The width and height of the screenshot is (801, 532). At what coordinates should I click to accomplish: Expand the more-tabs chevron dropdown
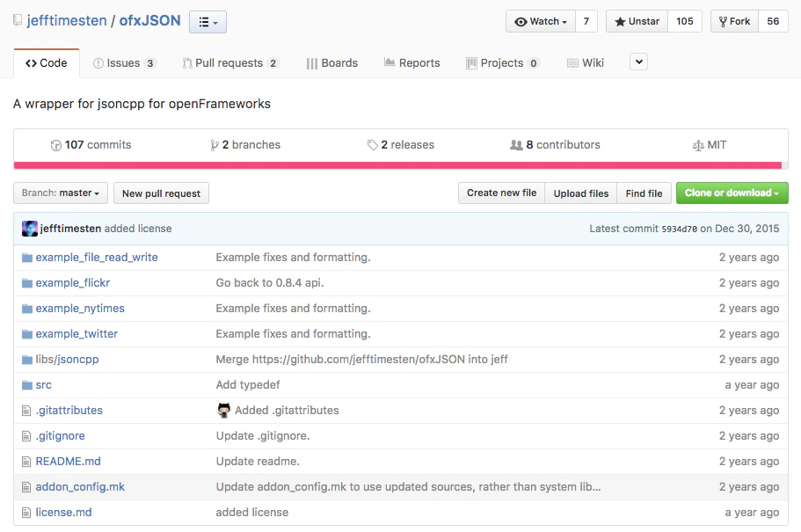point(638,62)
